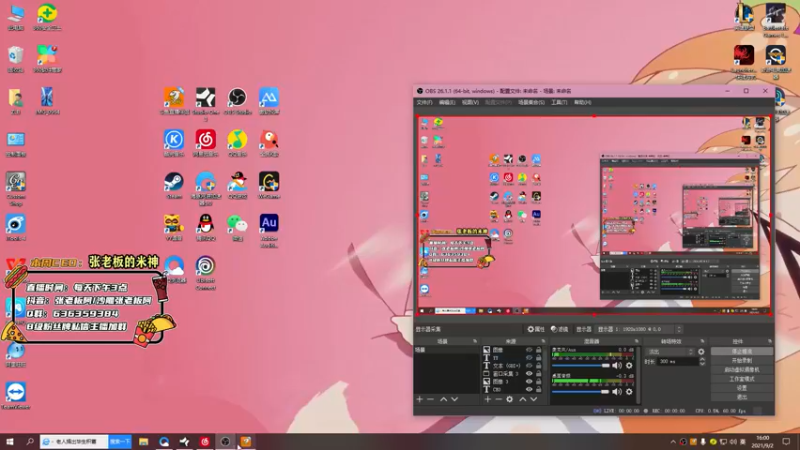Open desktop audio settings gear
This screenshot has width=800, height=450.
tap(629, 391)
